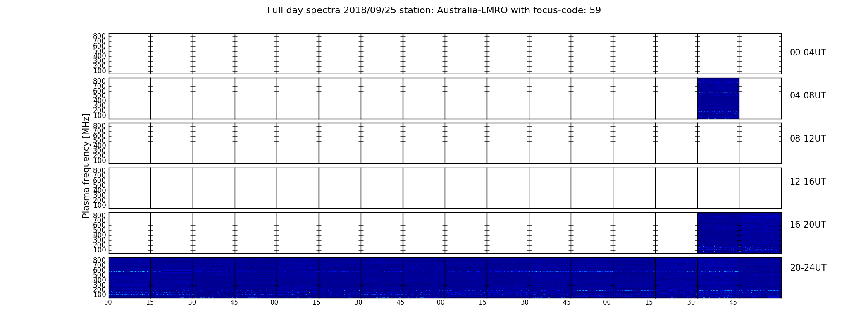Viewport: 868px width, 331px height.
Task: Click the '20-24UT' panel label
Action: pyautogui.click(x=808, y=268)
